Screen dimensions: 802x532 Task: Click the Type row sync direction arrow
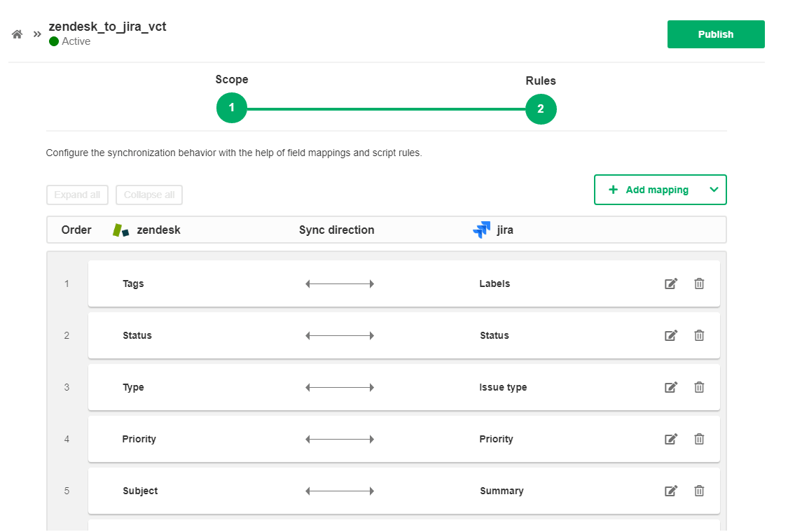340,387
